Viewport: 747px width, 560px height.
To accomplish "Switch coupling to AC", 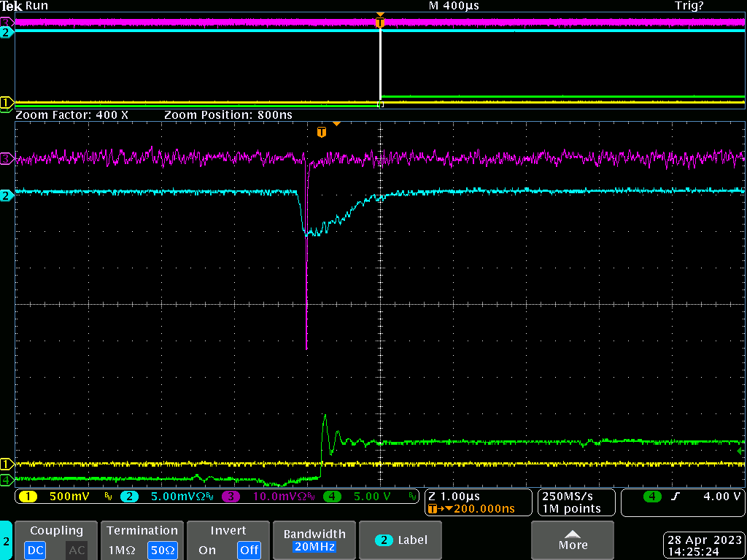I will (77, 549).
